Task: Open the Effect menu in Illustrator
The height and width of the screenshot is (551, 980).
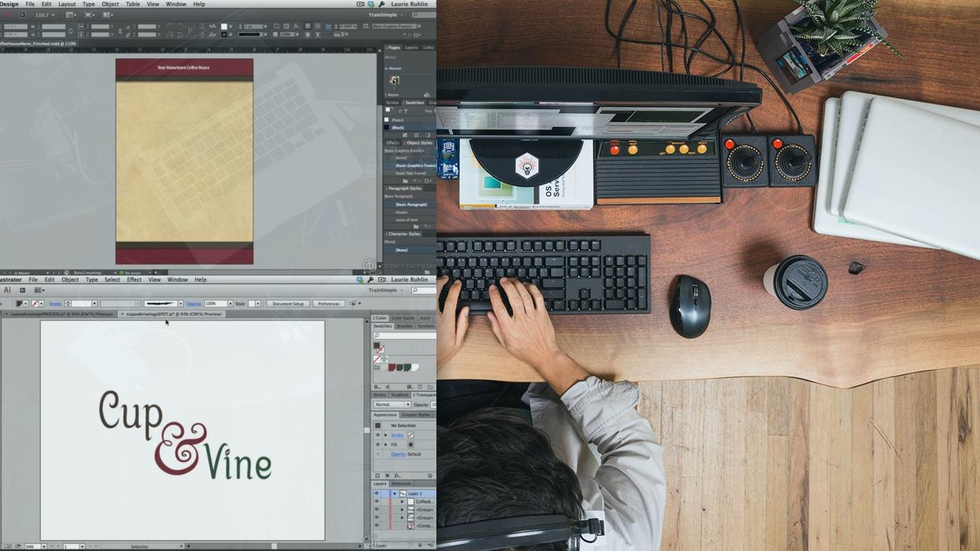Action: [134, 279]
